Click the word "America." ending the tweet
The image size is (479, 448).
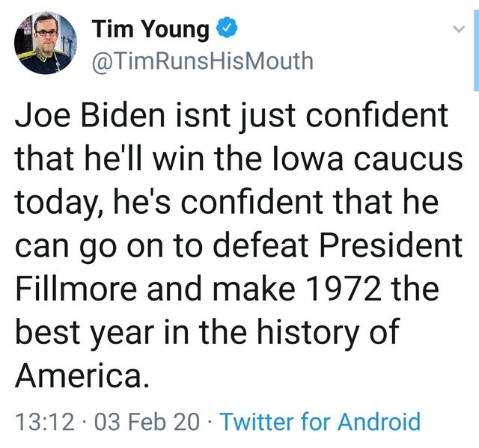82,375
